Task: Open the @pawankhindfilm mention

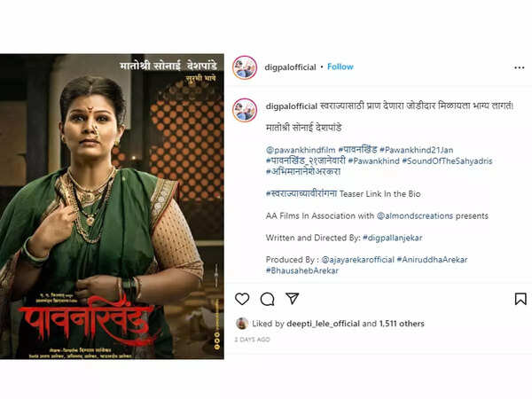Action: pyautogui.click(x=301, y=150)
